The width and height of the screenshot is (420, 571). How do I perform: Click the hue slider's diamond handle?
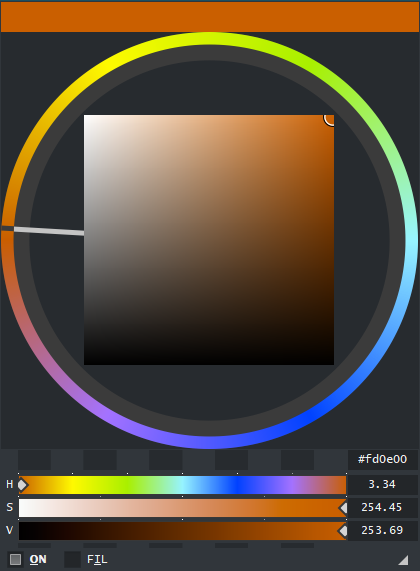tap(23, 485)
